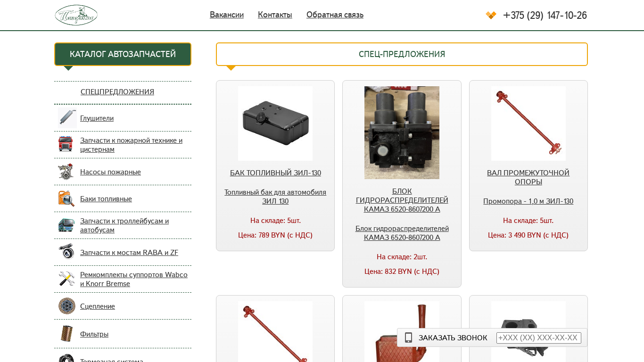
Task: Click the filter icon beside Фильтры
Action: point(66,334)
